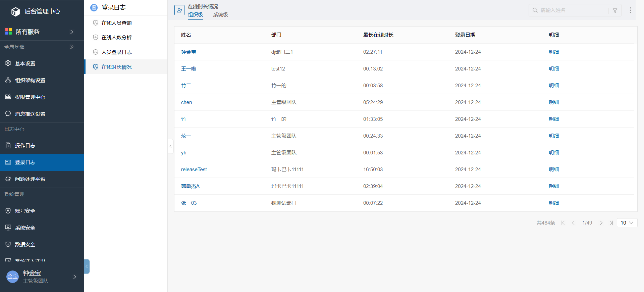Click the 操作日志 document icon
Image resolution: width=644 pixels, height=292 pixels.
tap(8, 145)
